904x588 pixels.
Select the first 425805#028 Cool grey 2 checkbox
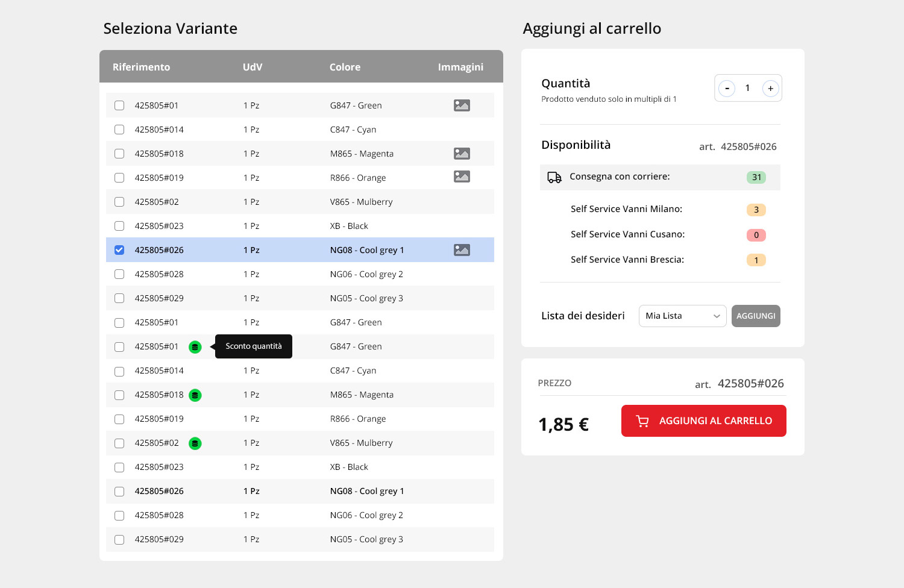[119, 274]
